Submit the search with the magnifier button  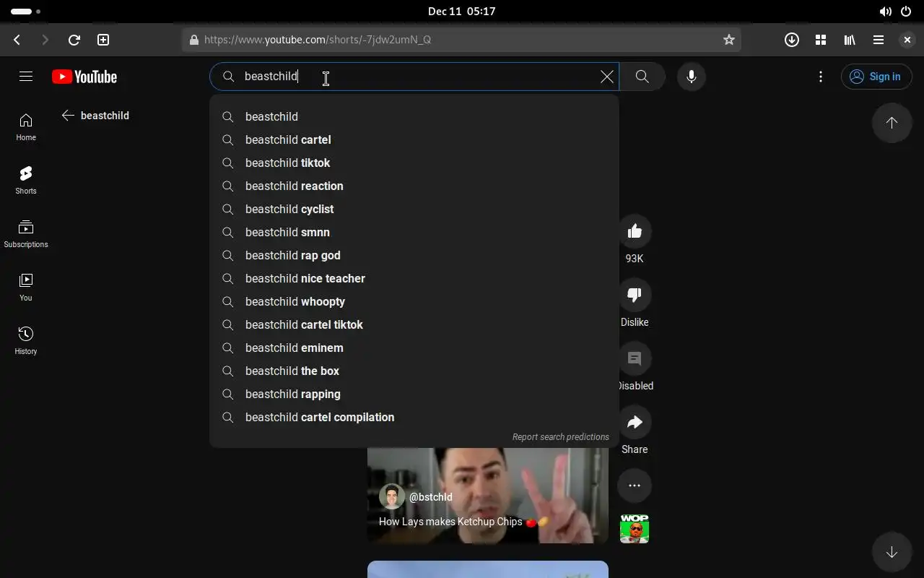pyautogui.click(x=642, y=77)
